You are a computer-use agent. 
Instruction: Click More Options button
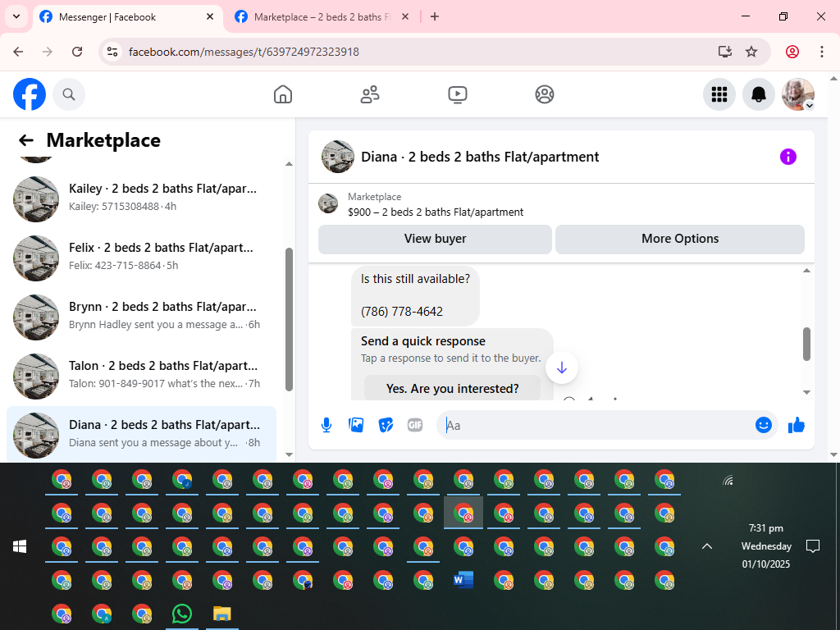pos(680,239)
